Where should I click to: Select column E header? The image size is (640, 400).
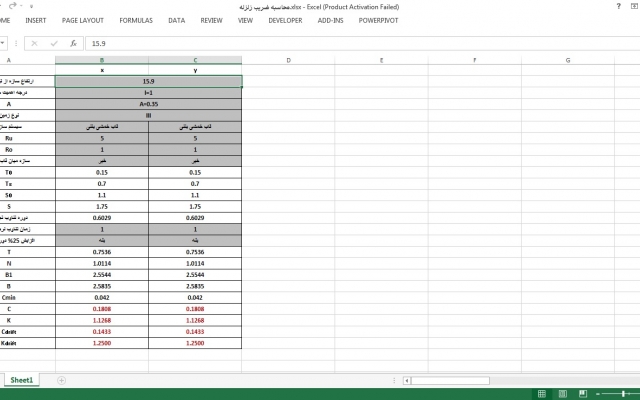pyautogui.click(x=381, y=60)
